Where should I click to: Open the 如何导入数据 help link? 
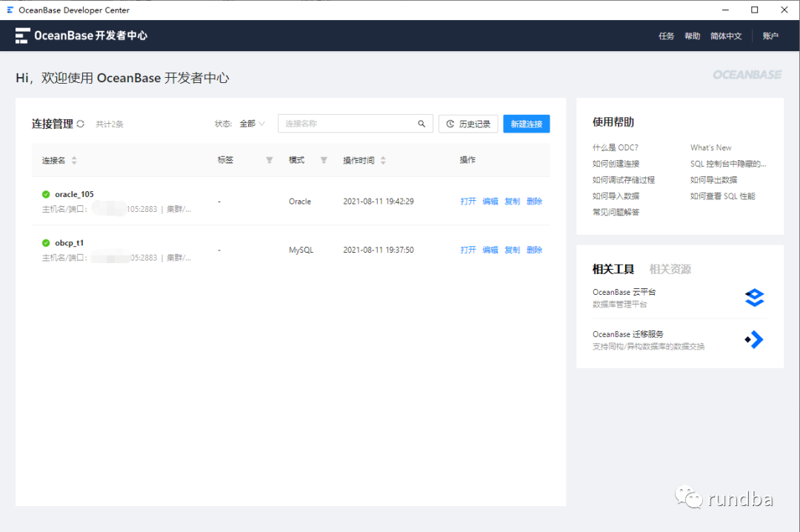pos(616,196)
